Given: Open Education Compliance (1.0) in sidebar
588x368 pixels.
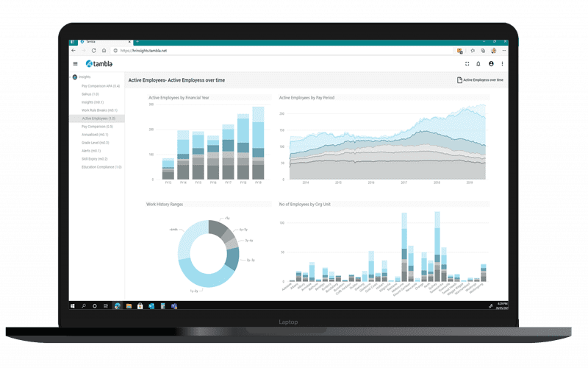Looking at the screenshot, I should tap(101, 167).
